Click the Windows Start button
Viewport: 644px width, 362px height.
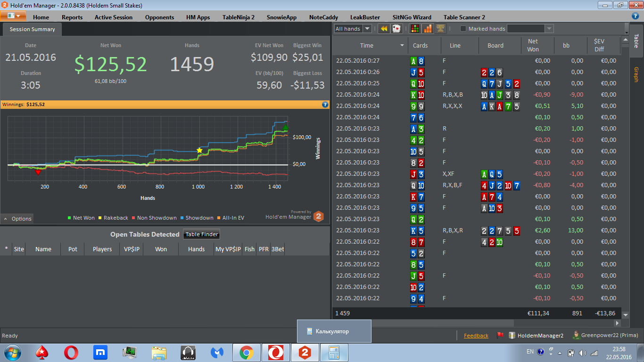pyautogui.click(x=13, y=352)
